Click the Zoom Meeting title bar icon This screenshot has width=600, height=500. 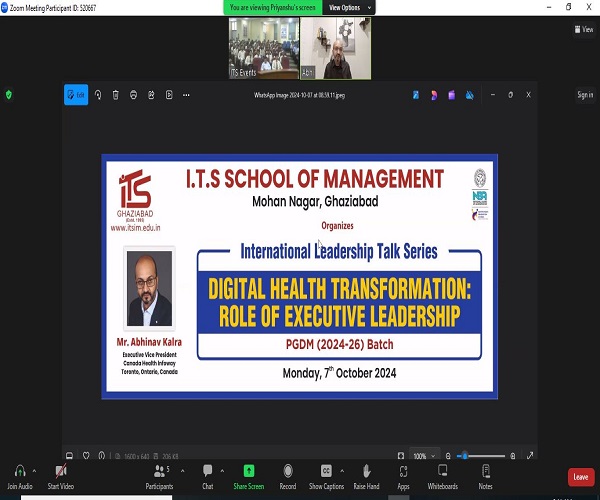(4, 8)
